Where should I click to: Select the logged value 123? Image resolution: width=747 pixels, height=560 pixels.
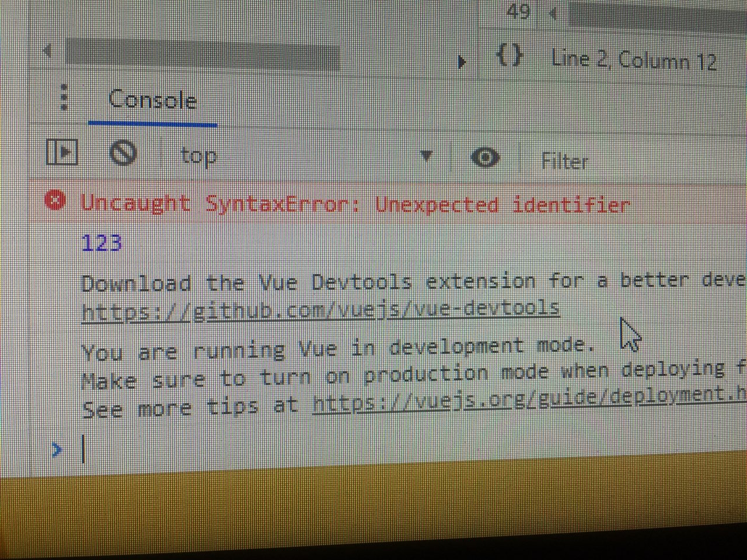click(x=102, y=242)
